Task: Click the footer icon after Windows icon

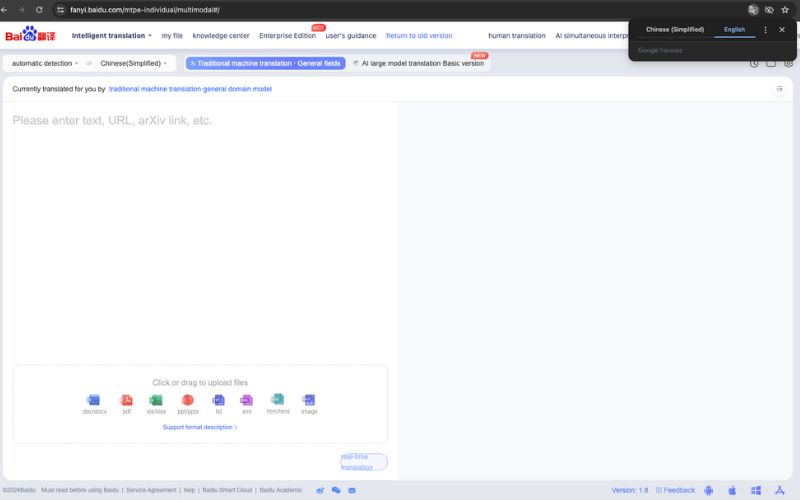Action: 780,490
